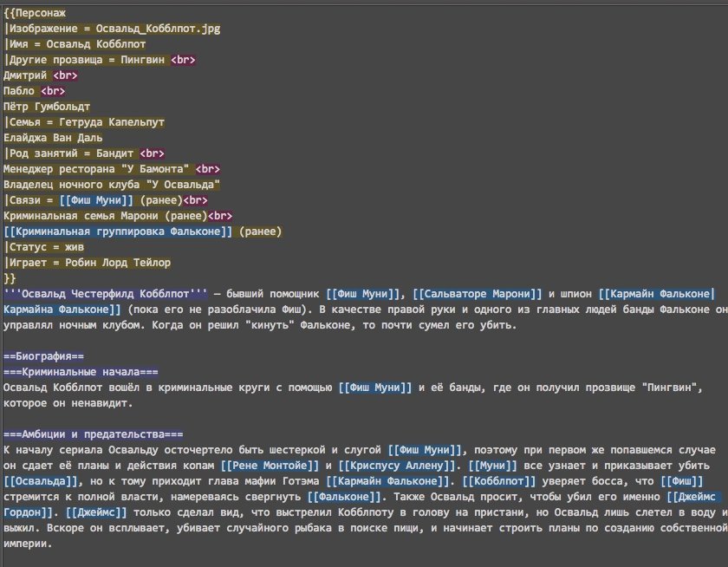
Task: Click bold text 'Освальд Честерфилд Кобблпот'
Action: pyautogui.click(x=106, y=294)
